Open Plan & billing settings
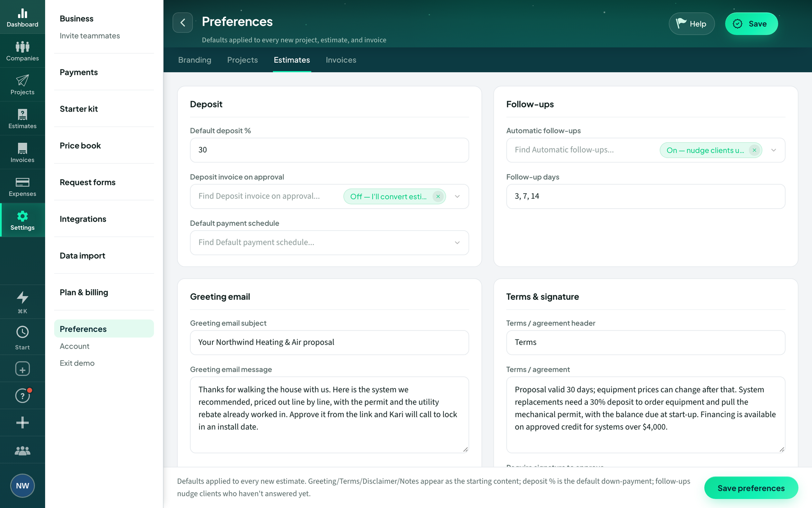The height and width of the screenshot is (508, 812). pos(84,292)
